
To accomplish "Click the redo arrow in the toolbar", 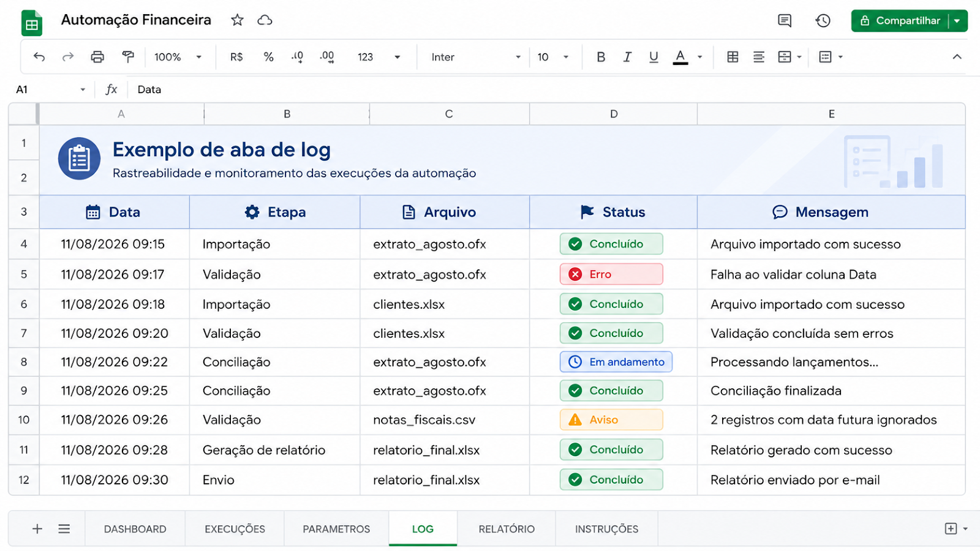I will (68, 57).
